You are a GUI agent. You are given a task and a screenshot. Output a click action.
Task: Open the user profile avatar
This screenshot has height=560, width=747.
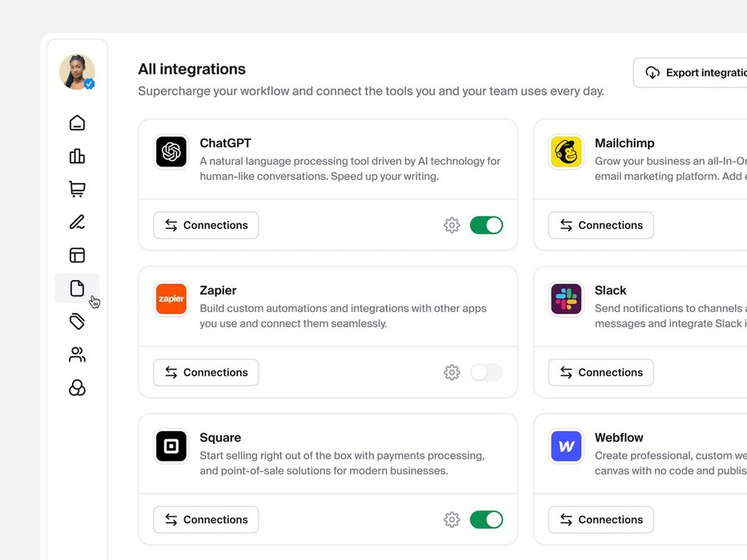77,72
